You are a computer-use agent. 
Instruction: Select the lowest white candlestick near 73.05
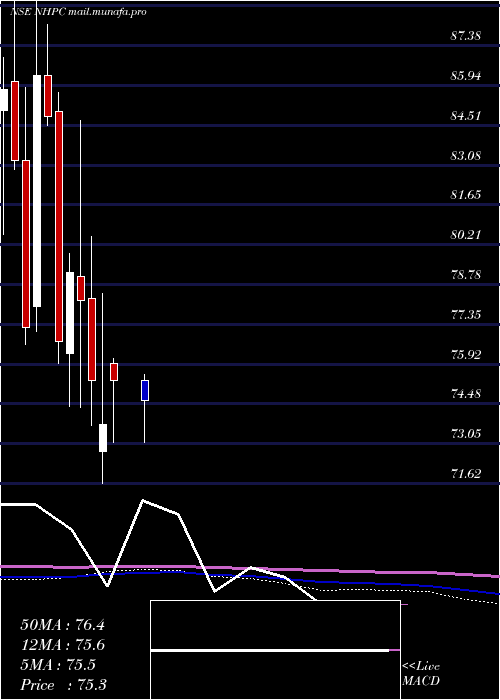pyautogui.click(x=103, y=438)
